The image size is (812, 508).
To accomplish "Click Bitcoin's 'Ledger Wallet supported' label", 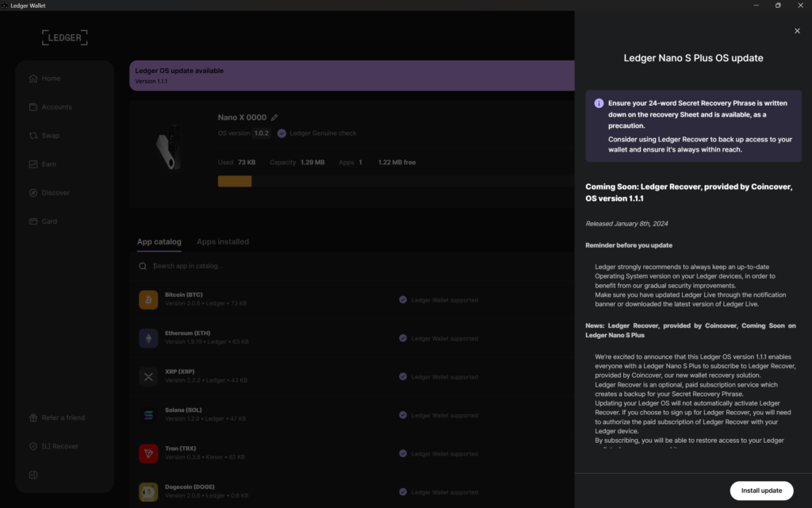I will tap(444, 300).
